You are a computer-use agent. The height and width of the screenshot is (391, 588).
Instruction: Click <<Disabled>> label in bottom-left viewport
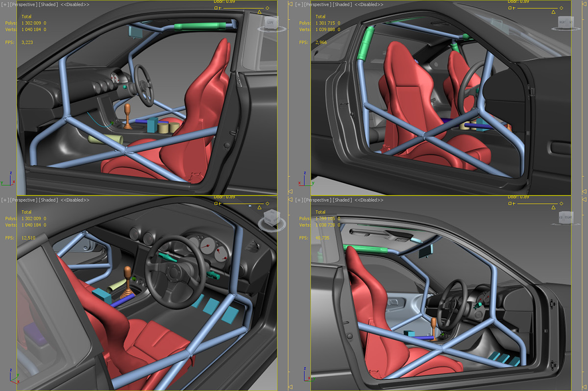(75, 200)
